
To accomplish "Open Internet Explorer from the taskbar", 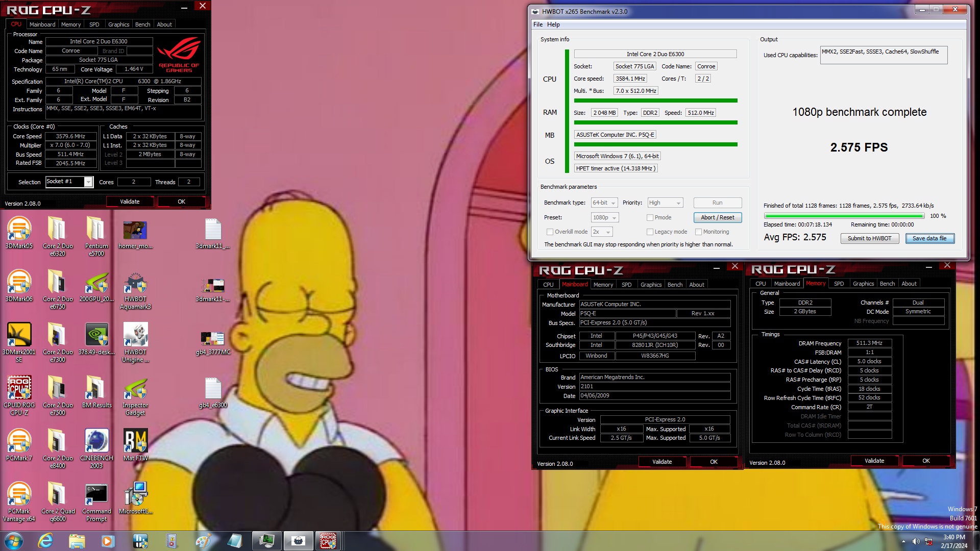I will pyautogui.click(x=45, y=541).
